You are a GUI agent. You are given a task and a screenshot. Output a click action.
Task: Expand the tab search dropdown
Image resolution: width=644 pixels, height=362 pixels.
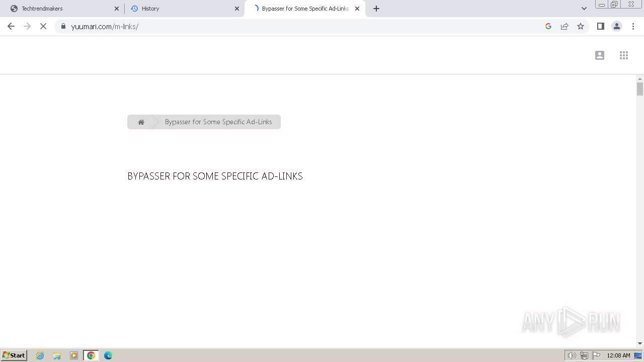pyautogui.click(x=584, y=9)
